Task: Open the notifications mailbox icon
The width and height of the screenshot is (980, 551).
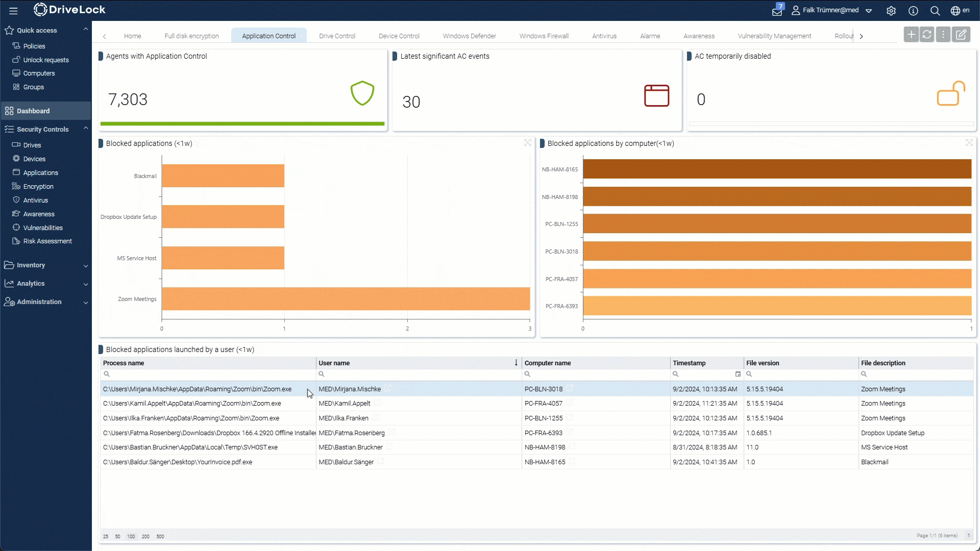Action: 777,10
